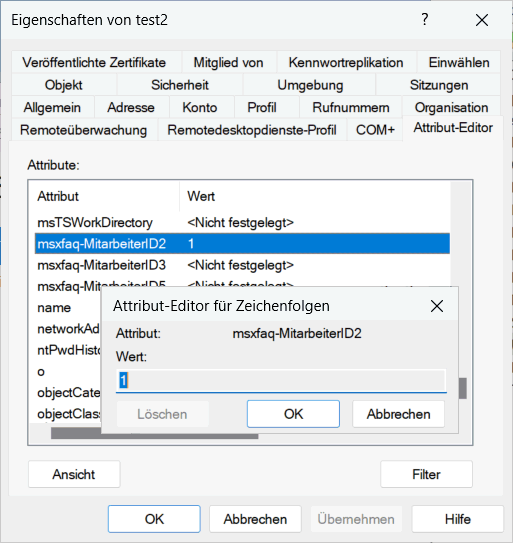Select the msTSWorkDirectory attribute row

tap(242, 223)
